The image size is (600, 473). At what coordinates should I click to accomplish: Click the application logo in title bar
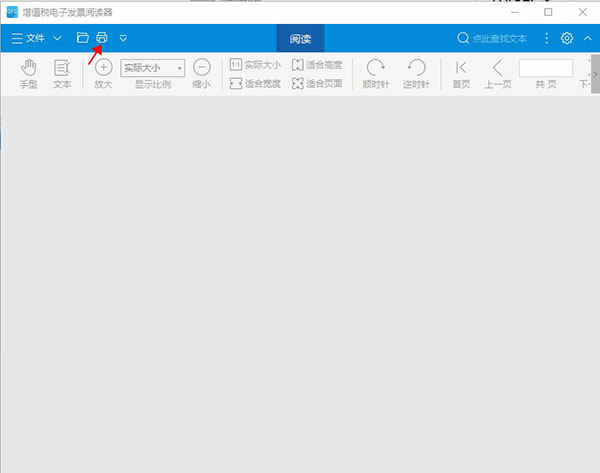[x=12, y=12]
